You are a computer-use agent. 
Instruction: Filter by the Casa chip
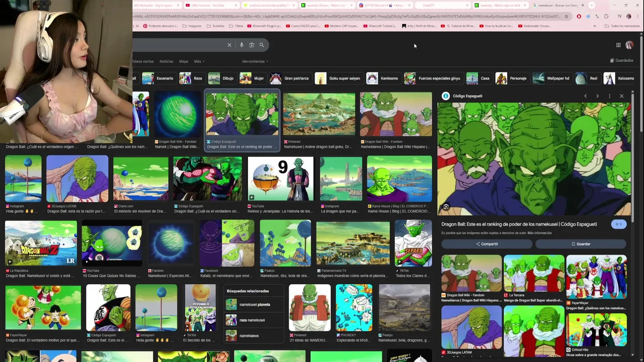(x=478, y=78)
